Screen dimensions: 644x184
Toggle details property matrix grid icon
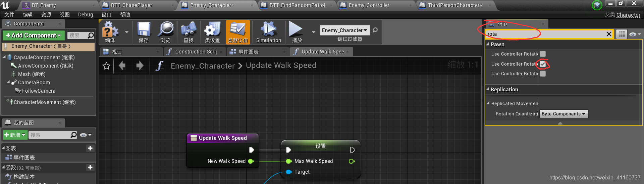622,34
